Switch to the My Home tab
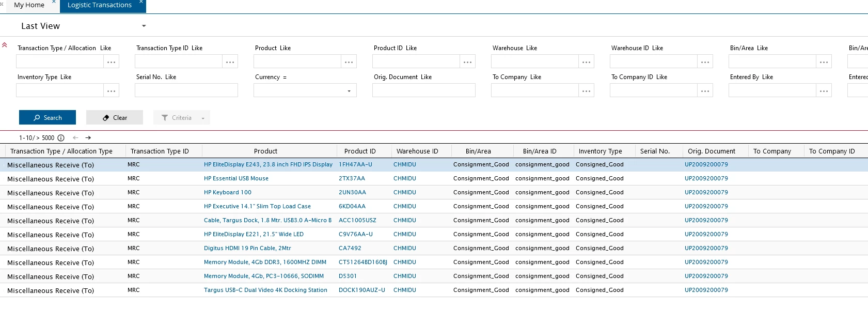Viewport: 868px width, 324px height. (x=29, y=5)
